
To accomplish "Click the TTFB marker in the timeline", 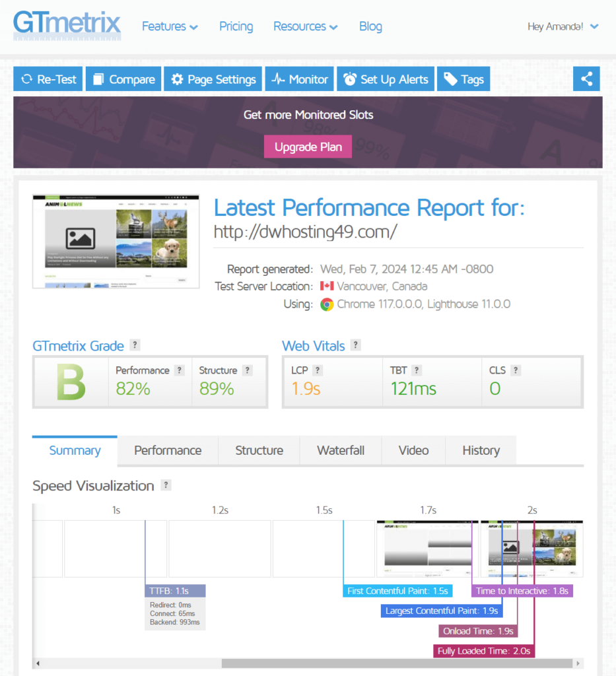I will (x=175, y=590).
